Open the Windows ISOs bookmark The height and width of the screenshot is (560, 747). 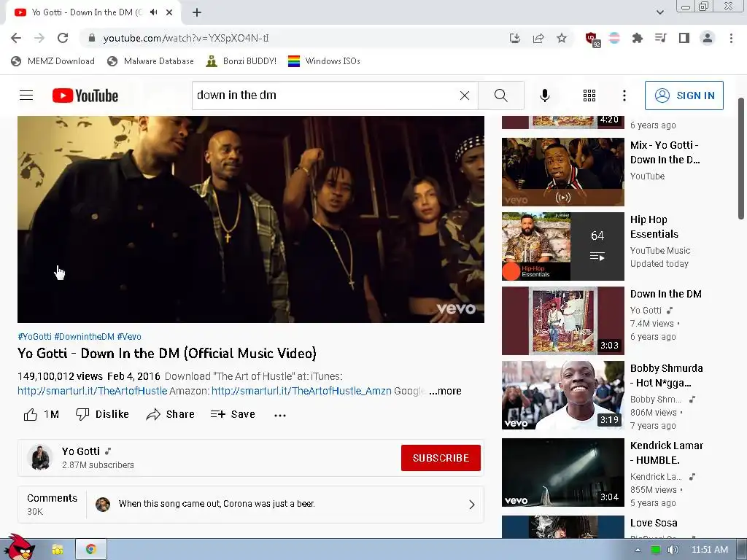pos(324,61)
